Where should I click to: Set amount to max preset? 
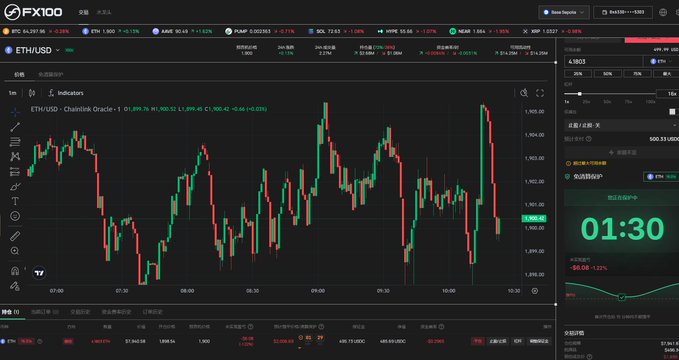tap(666, 74)
